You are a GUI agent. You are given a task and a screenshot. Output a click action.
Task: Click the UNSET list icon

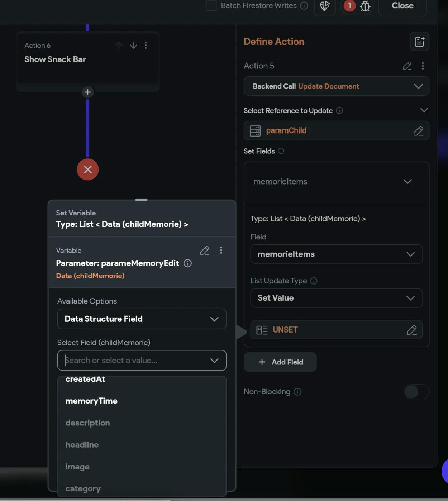coord(262,330)
